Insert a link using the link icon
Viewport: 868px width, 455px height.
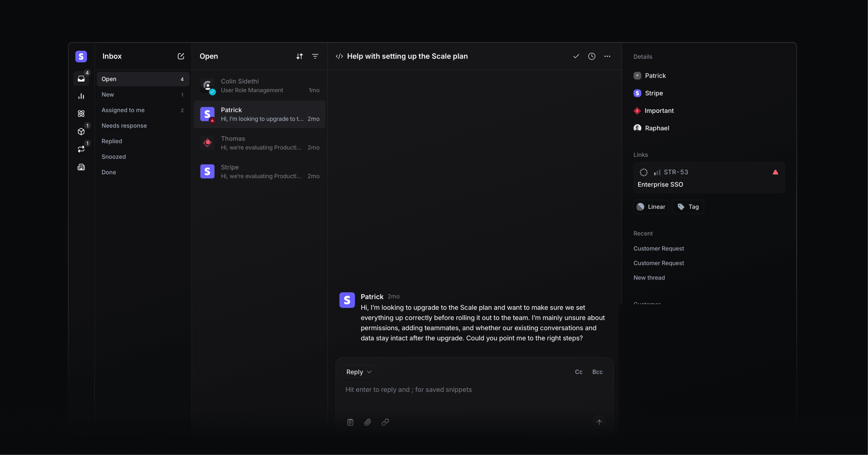tap(385, 422)
